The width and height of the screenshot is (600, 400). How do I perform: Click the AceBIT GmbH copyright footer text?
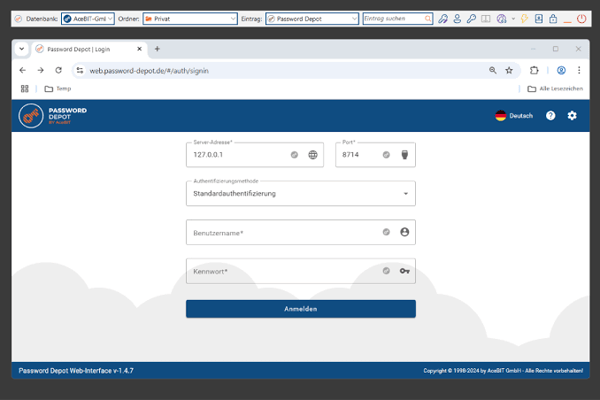[x=503, y=371]
